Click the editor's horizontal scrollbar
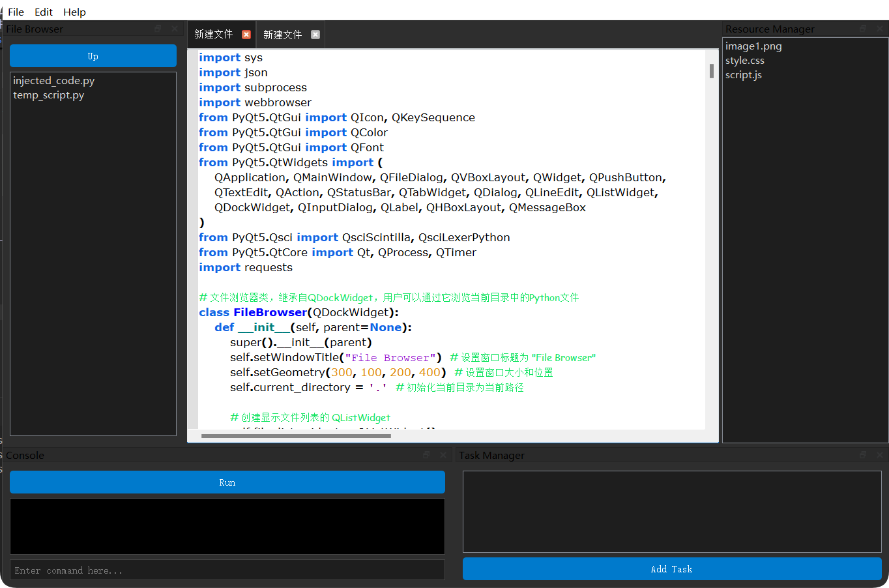Image resolution: width=889 pixels, height=588 pixels. tap(296, 435)
